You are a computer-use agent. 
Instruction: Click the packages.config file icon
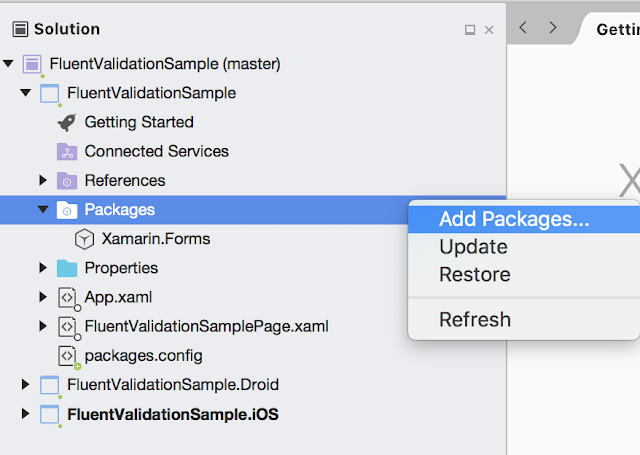pos(68,357)
